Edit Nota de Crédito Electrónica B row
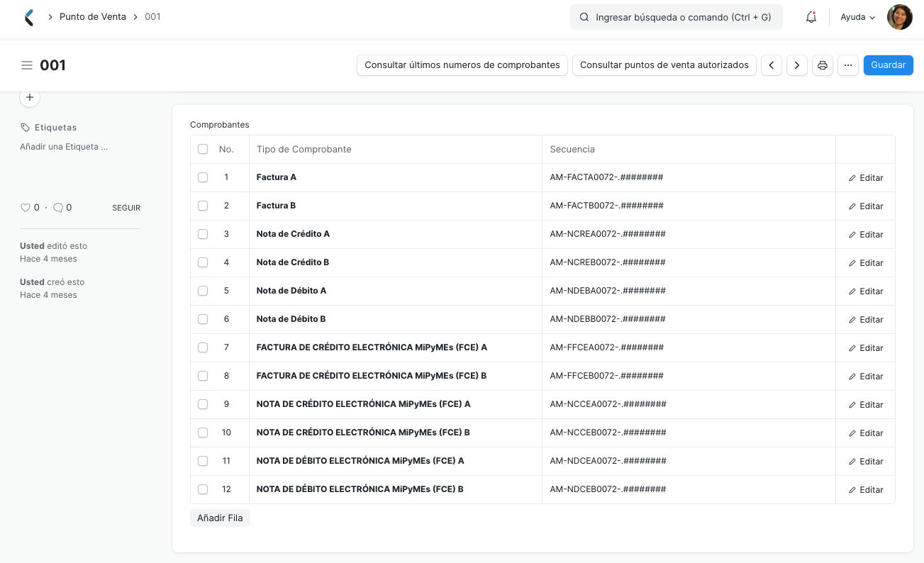The width and height of the screenshot is (924, 563). [866, 433]
